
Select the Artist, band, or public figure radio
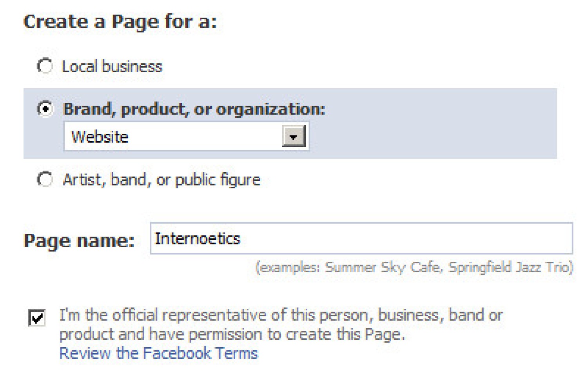45,180
